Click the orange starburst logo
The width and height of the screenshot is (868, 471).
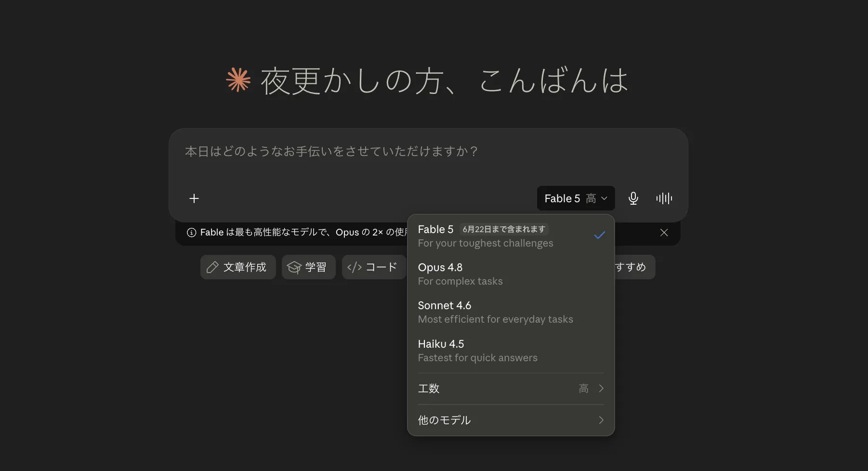click(x=238, y=80)
